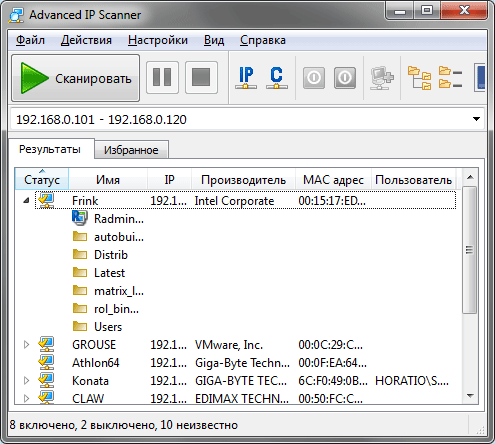
Task: Click the results scrollbar up arrow
Action: tap(470, 177)
